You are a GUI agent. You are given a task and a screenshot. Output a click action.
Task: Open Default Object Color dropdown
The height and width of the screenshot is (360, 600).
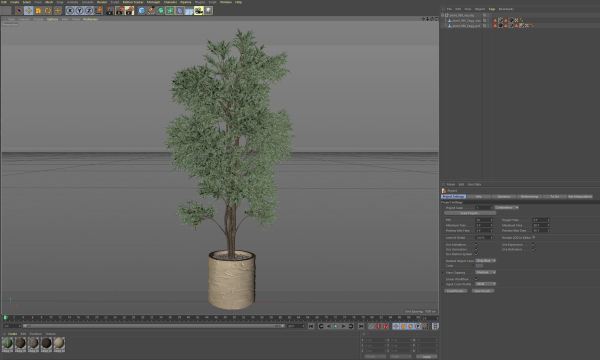pyautogui.click(x=486, y=261)
